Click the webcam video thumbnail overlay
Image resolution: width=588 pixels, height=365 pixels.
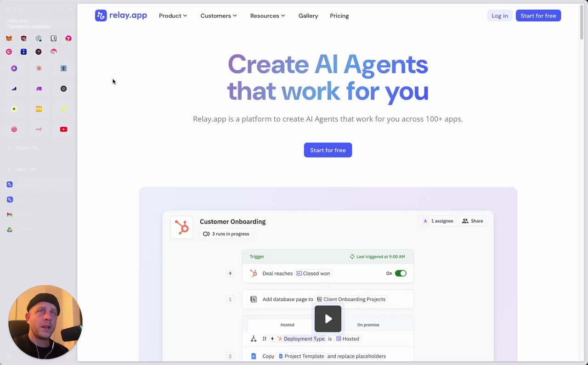tap(45, 322)
